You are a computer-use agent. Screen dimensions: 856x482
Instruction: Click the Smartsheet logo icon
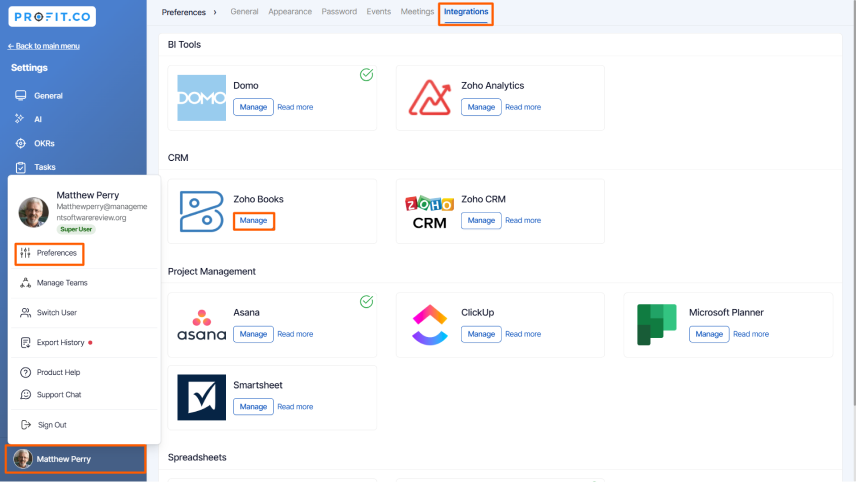coord(201,397)
